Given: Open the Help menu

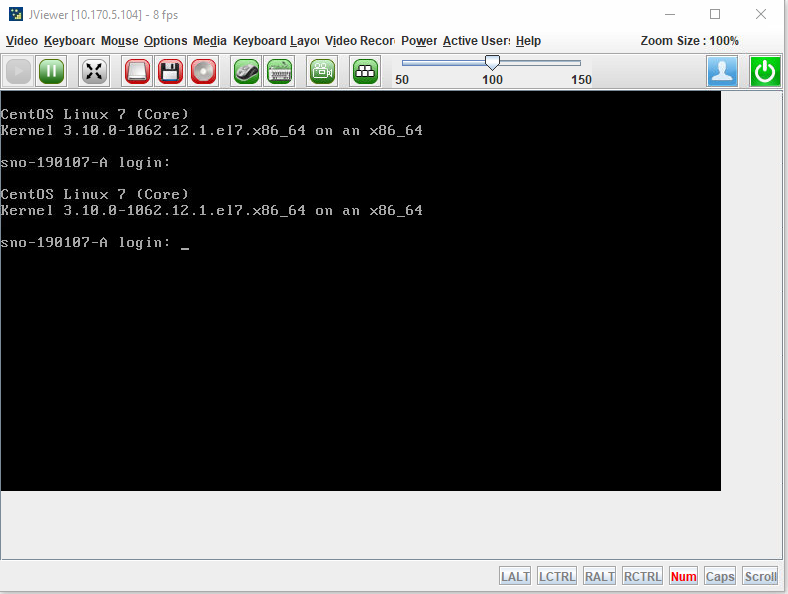Looking at the screenshot, I should tap(528, 41).
